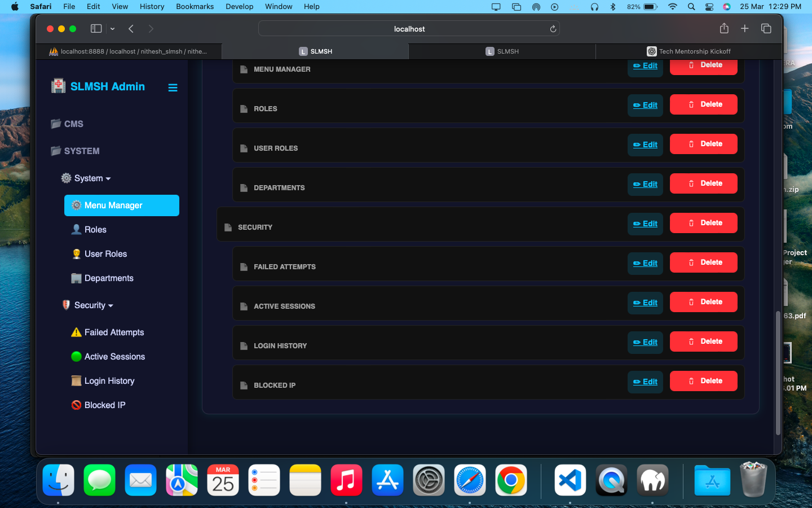Toggle Safari sidebar button
The image size is (812, 508).
click(x=96, y=29)
